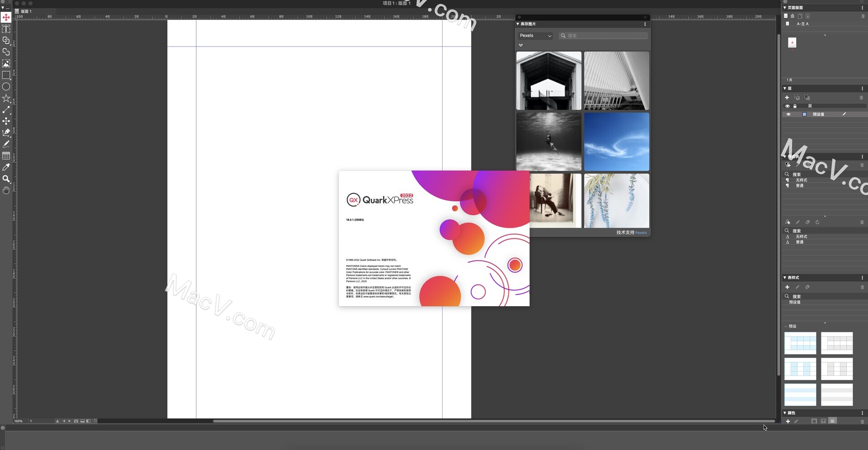Select the Rectangle Box tool
Image resolution: width=868 pixels, height=450 pixels.
point(6,75)
